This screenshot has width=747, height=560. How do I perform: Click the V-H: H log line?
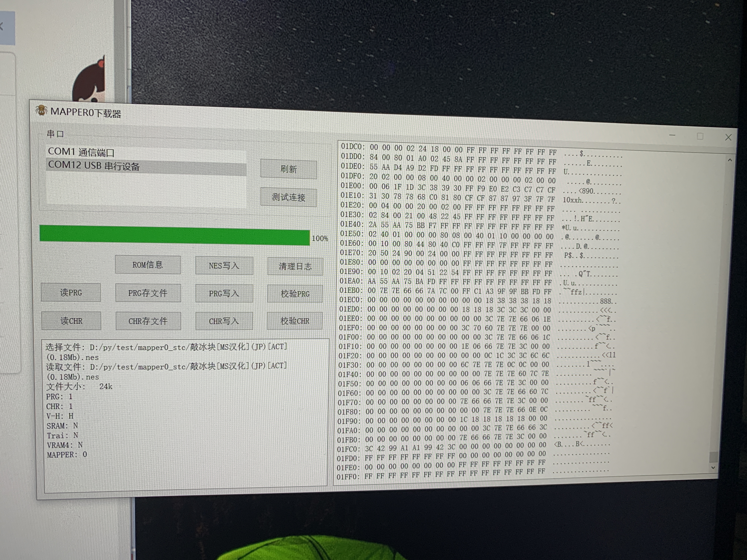(x=60, y=416)
